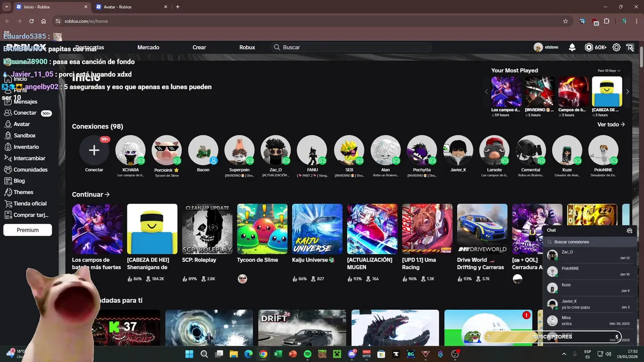Open the Windows Start menu
Image resolution: width=644 pixels, height=362 pixels.
click(189, 354)
